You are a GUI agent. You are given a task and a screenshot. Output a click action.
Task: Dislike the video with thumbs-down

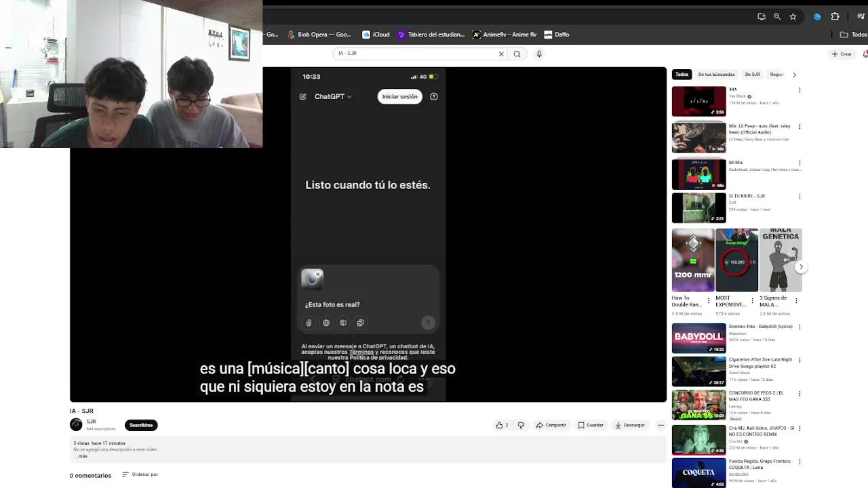pyautogui.click(x=521, y=425)
